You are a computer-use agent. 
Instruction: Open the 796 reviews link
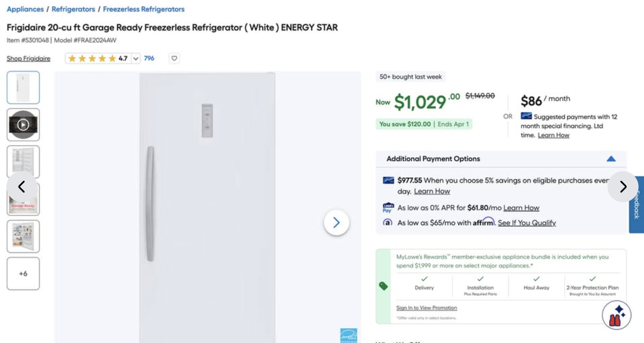coord(149,58)
